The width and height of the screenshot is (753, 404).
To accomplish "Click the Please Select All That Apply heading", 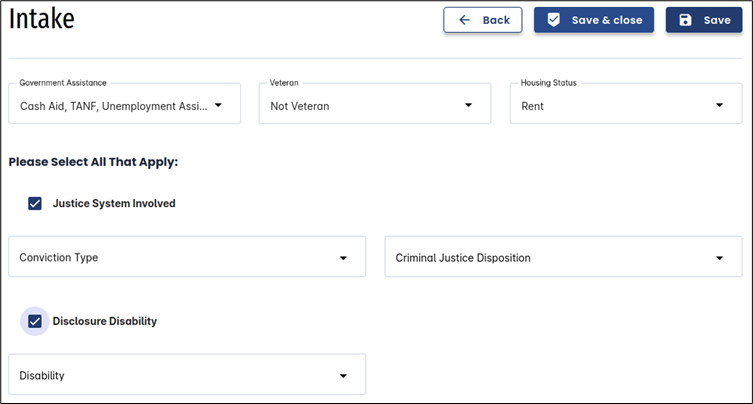I will [x=93, y=162].
